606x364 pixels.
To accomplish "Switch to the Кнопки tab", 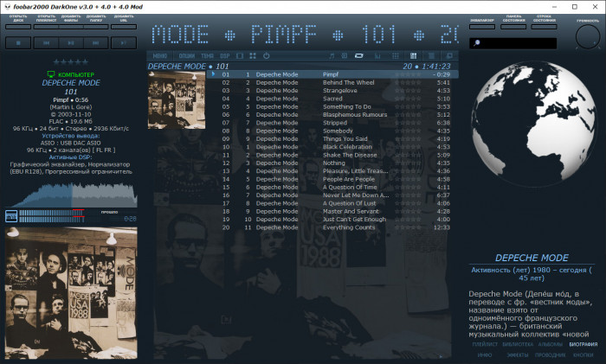I will 583,354.
